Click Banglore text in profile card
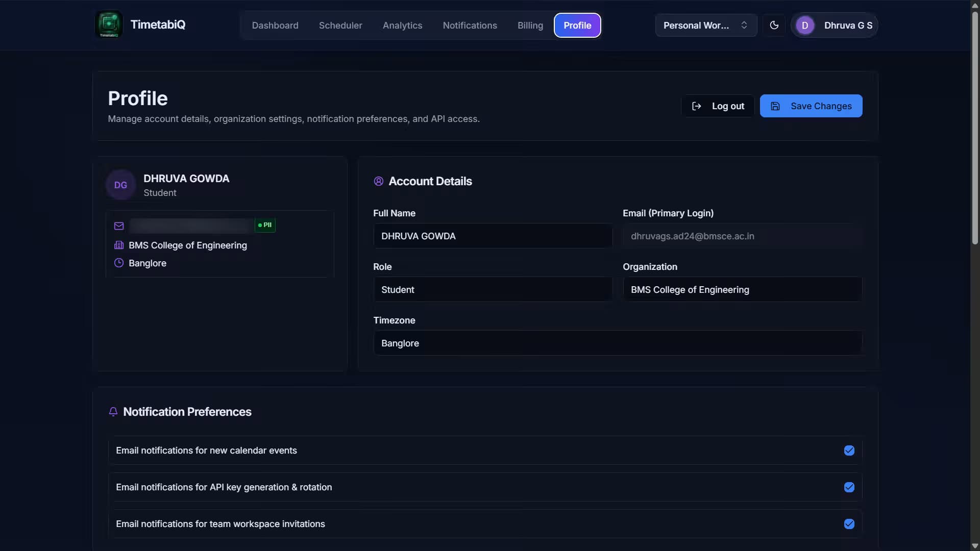This screenshot has height=551, width=980. [x=148, y=263]
